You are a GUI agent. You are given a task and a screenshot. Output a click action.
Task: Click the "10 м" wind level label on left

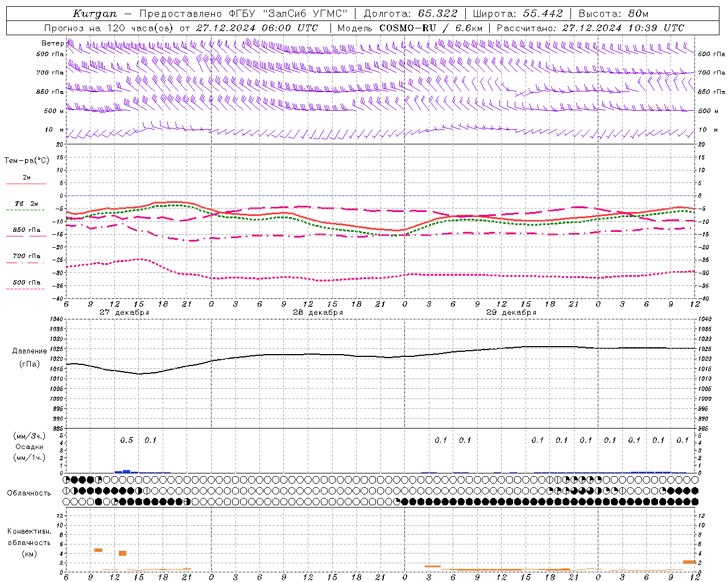point(54,130)
